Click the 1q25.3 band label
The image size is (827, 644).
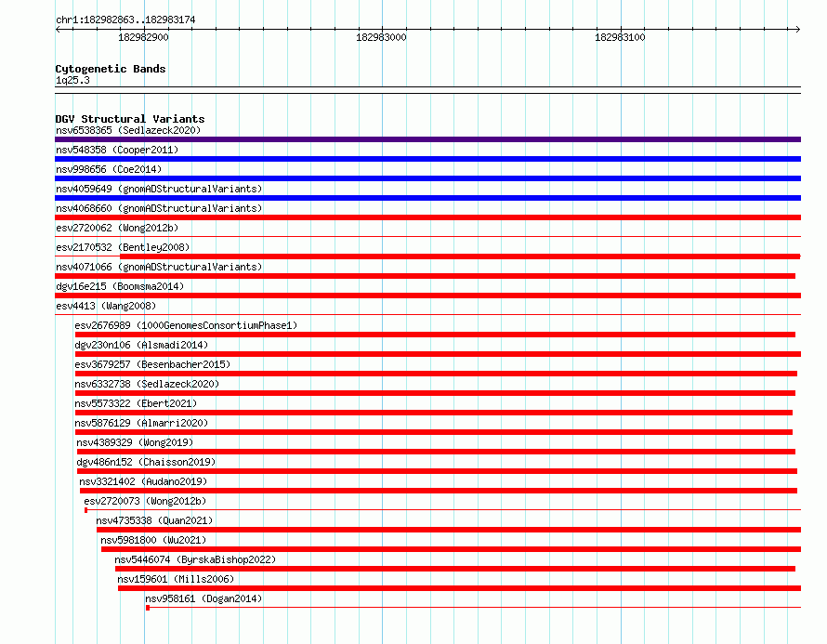click(x=72, y=80)
